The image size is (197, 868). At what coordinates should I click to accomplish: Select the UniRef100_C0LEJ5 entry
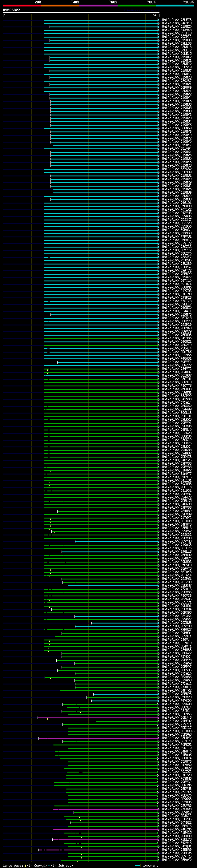click(x=177, y=54)
